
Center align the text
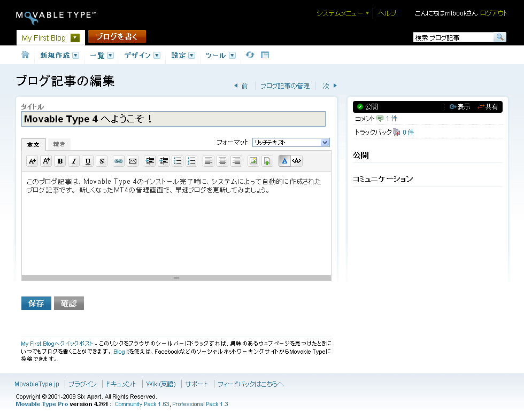pyautogui.click(x=222, y=161)
